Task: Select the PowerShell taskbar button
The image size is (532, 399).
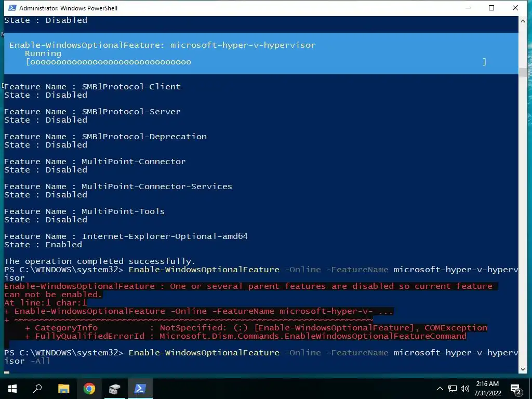Action: pyautogui.click(x=140, y=389)
